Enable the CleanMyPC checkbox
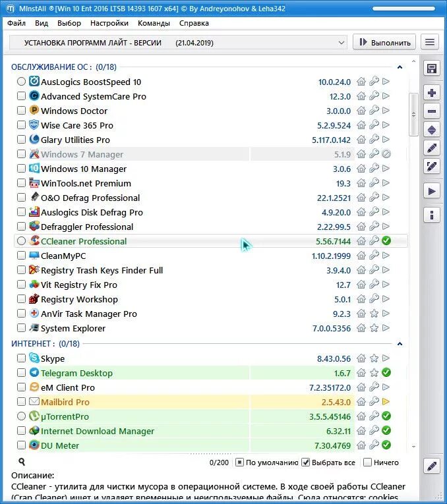The image size is (447, 504). pos(21,256)
